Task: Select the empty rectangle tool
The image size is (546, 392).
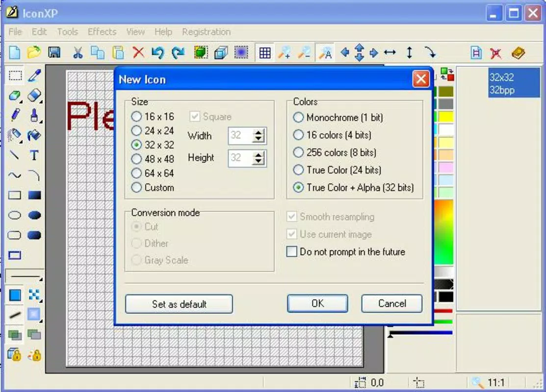Action: [15, 195]
